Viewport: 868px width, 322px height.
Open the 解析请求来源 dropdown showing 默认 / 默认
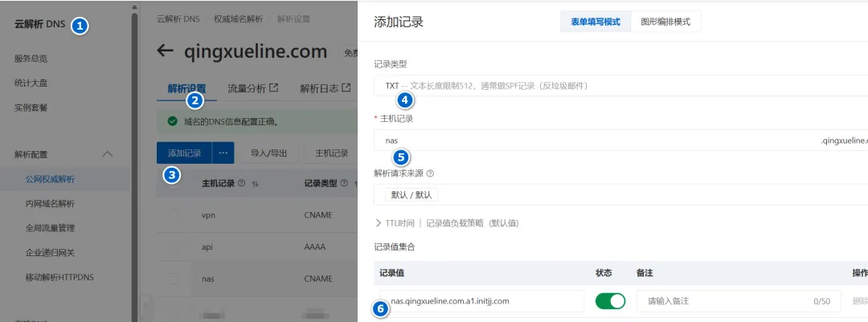620,195
